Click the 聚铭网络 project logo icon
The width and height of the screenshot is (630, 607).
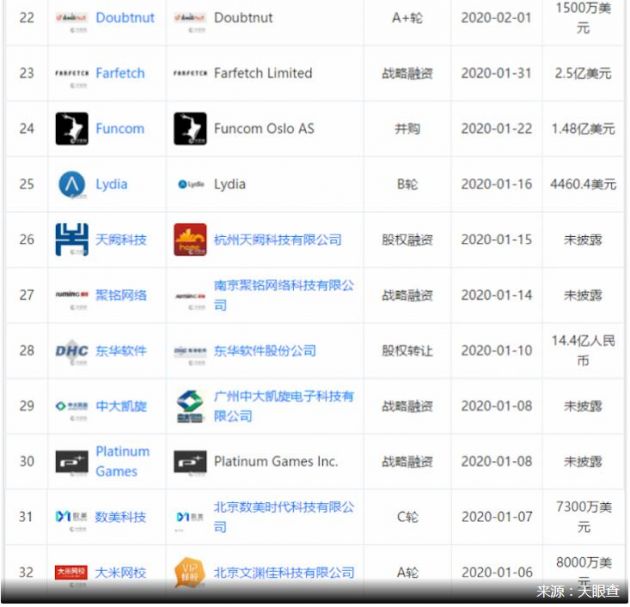tap(72, 295)
